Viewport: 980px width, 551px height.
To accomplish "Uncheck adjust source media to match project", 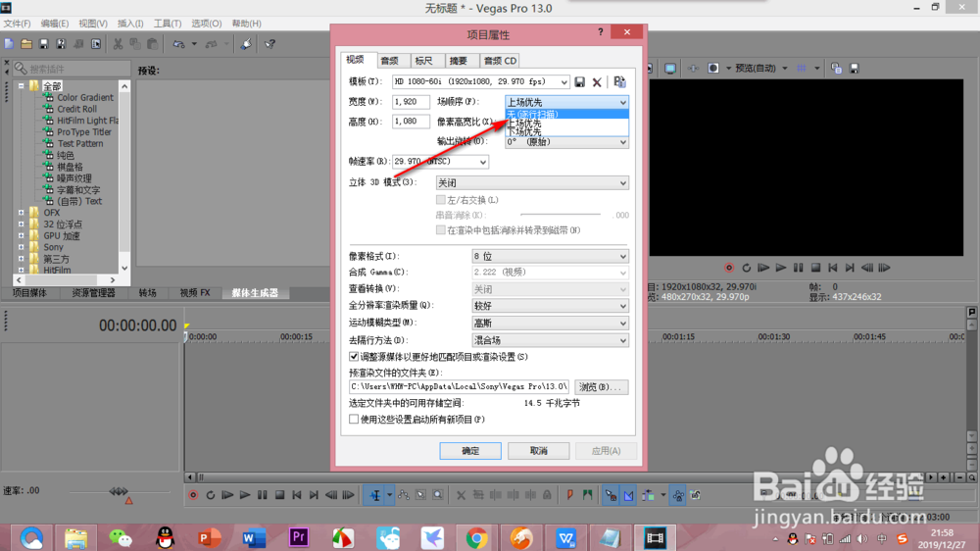I will (354, 357).
